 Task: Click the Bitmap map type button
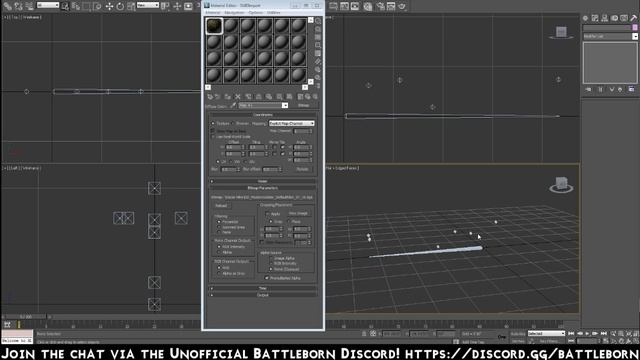coord(304,105)
